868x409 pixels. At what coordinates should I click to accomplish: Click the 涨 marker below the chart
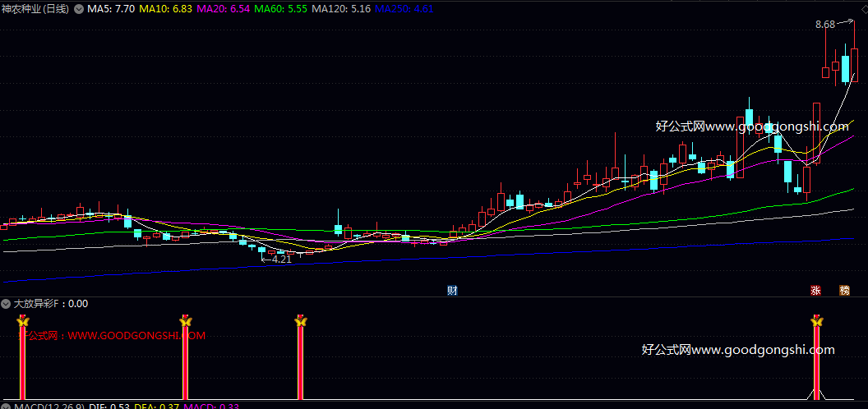tap(815, 291)
